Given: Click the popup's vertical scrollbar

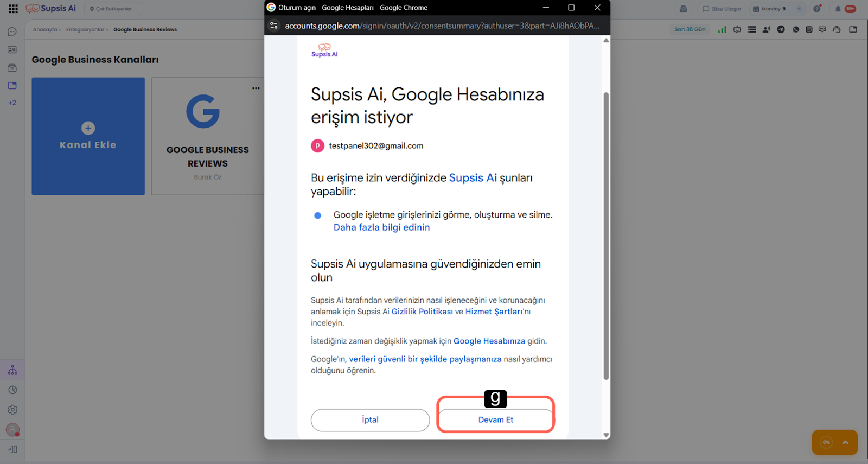Looking at the screenshot, I should click(x=606, y=236).
